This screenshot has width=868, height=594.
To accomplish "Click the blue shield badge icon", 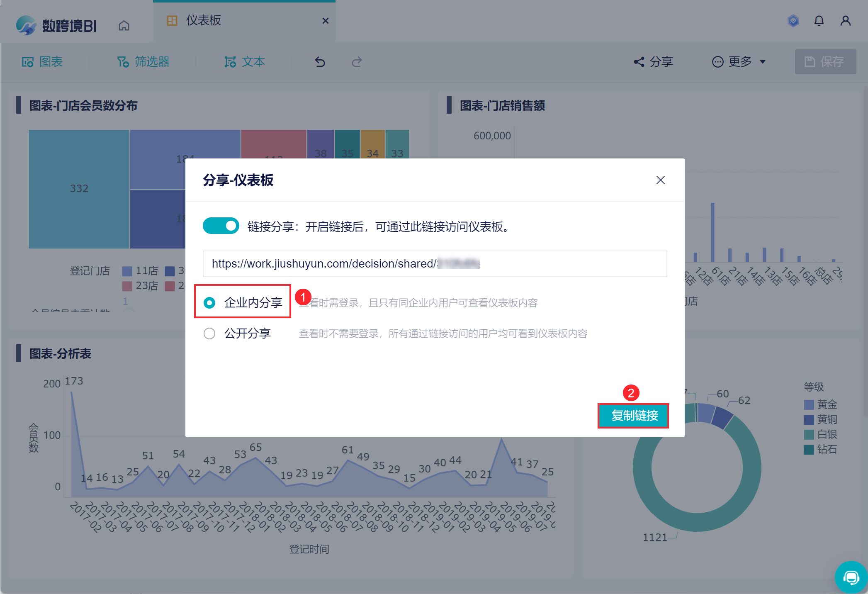I will click(793, 21).
